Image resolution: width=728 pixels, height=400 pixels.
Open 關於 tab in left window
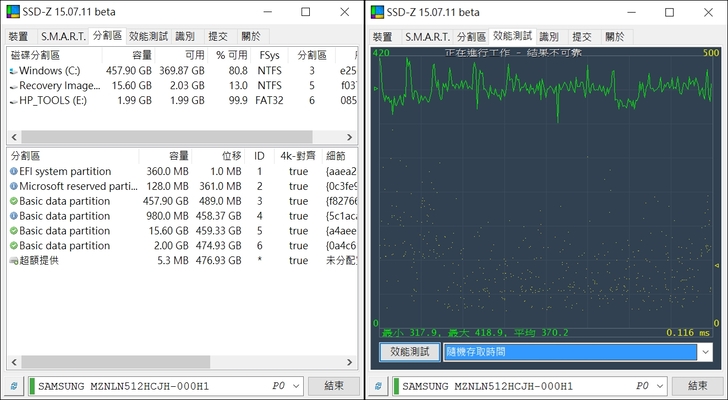[x=250, y=36]
